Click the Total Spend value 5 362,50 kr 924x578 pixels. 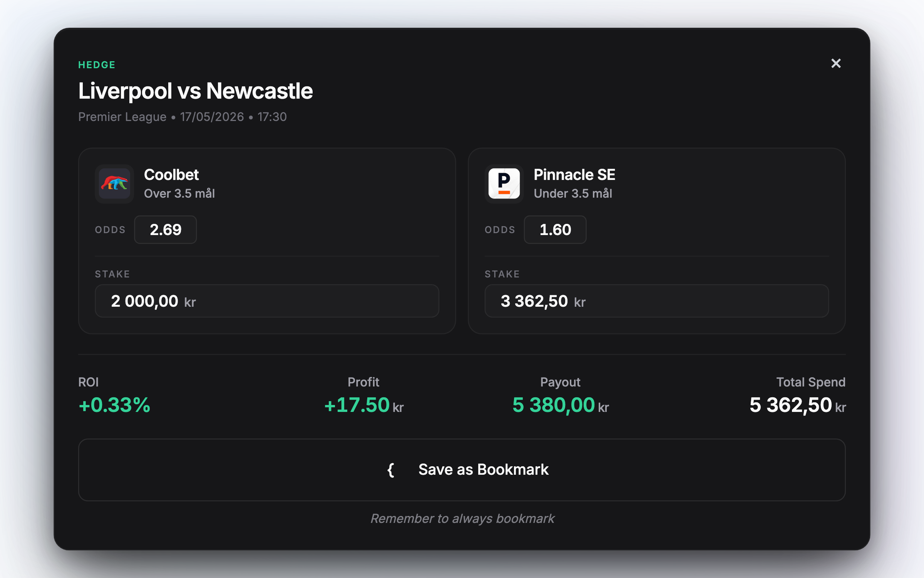coord(798,405)
